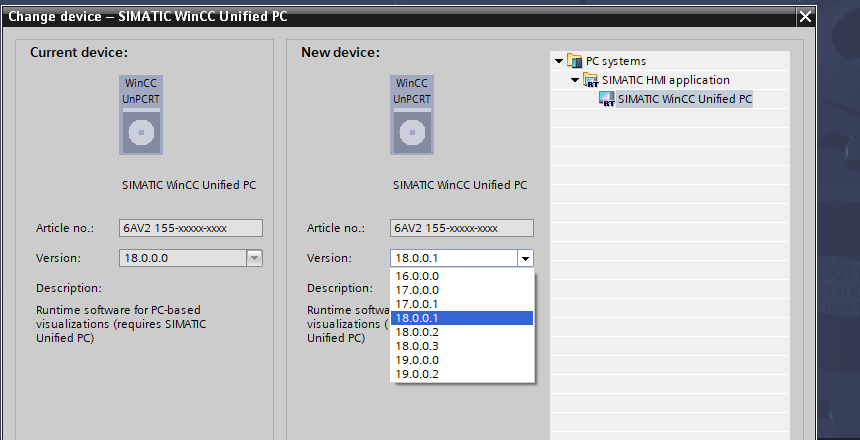Screen dimensions: 860x440
Task: Collapse the PC systems tree node
Action: (x=559, y=61)
